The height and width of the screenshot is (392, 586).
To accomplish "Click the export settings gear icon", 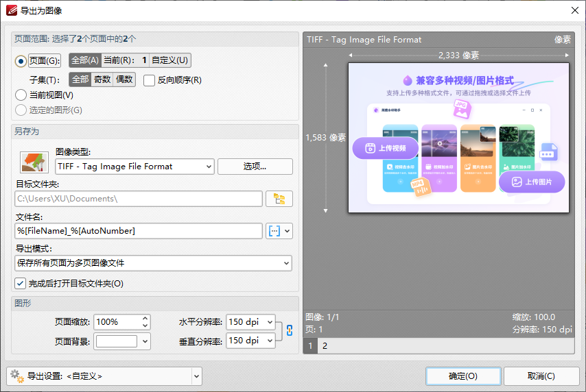I will pyautogui.click(x=16, y=376).
